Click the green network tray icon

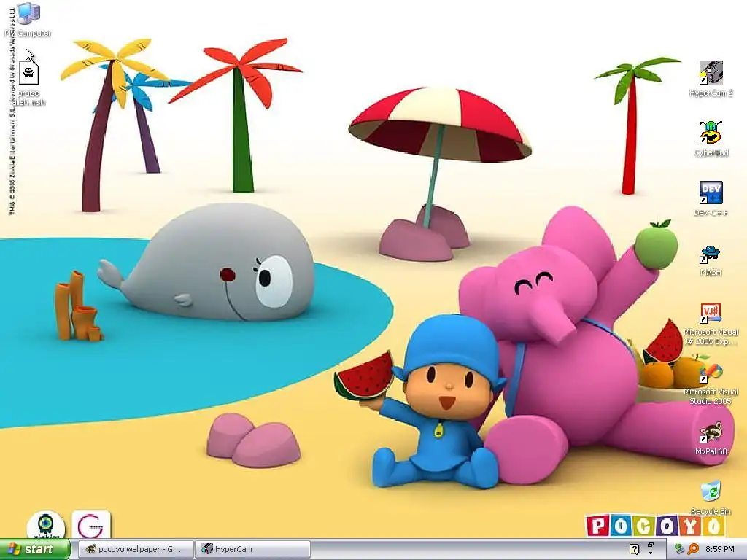pos(679,549)
